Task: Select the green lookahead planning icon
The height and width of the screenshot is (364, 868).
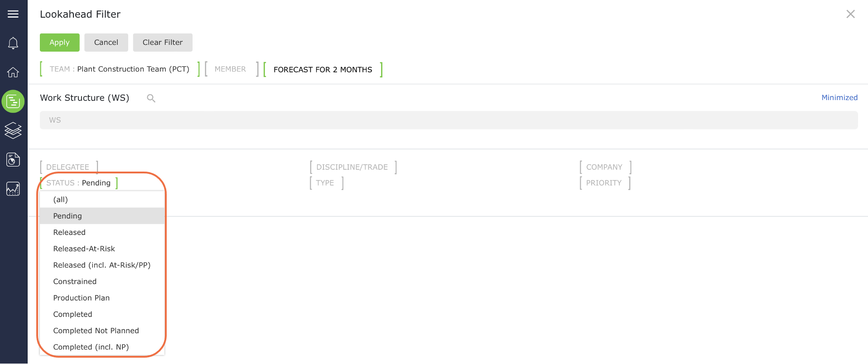Action: pyautogui.click(x=13, y=101)
